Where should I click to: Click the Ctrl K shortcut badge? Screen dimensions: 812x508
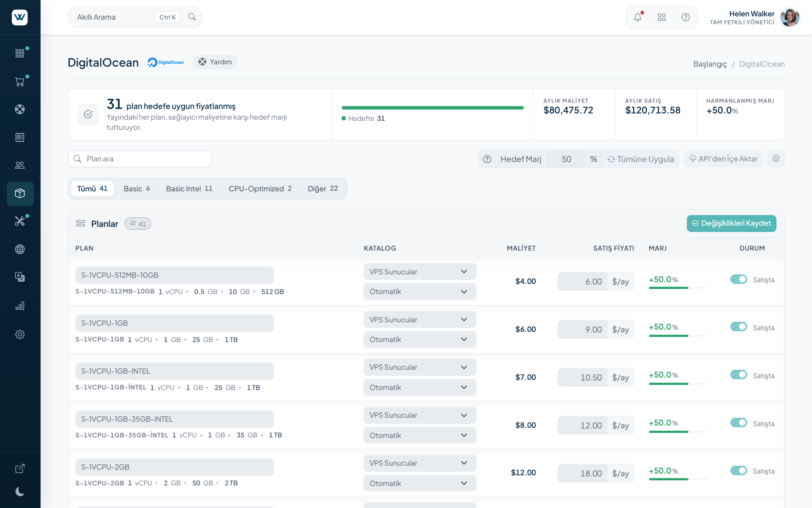pos(167,17)
